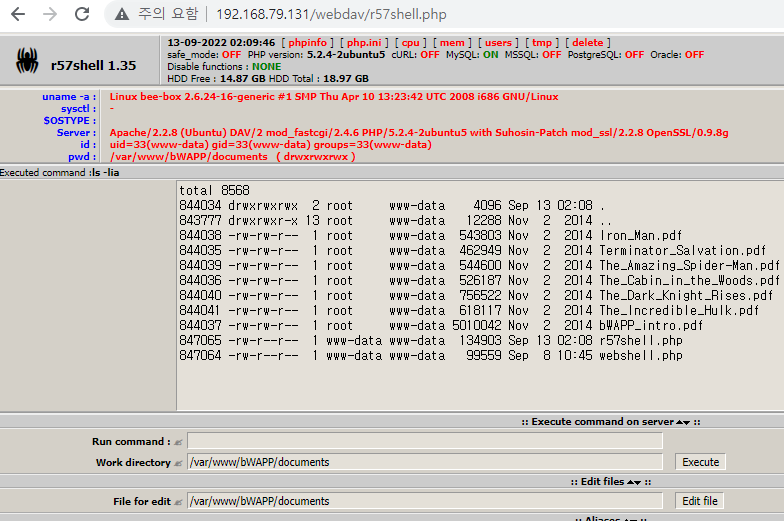Click Iron_Man.pdf in listing

point(640,236)
